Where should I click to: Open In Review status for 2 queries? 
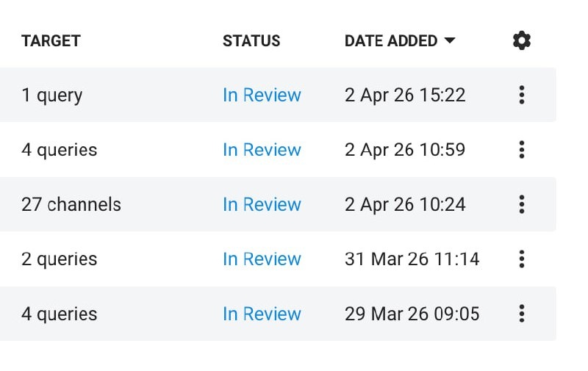click(x=262, y=259)
